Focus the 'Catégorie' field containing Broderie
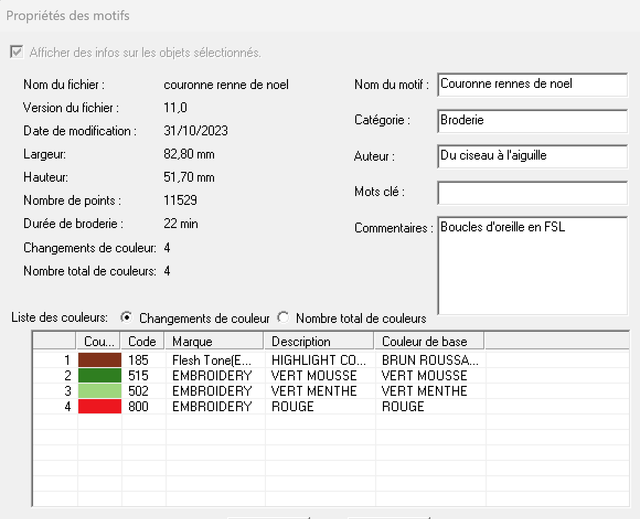The height and width of the screenshot is (519, 640). pyautogui.click(x=531, y=120)
